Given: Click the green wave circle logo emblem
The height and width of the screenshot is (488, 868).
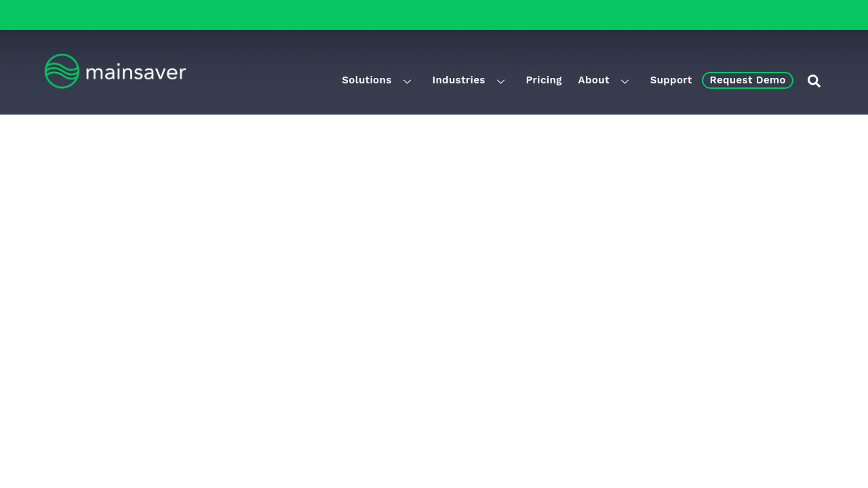Looking at the screenshot, I should (x=62, y=71).
